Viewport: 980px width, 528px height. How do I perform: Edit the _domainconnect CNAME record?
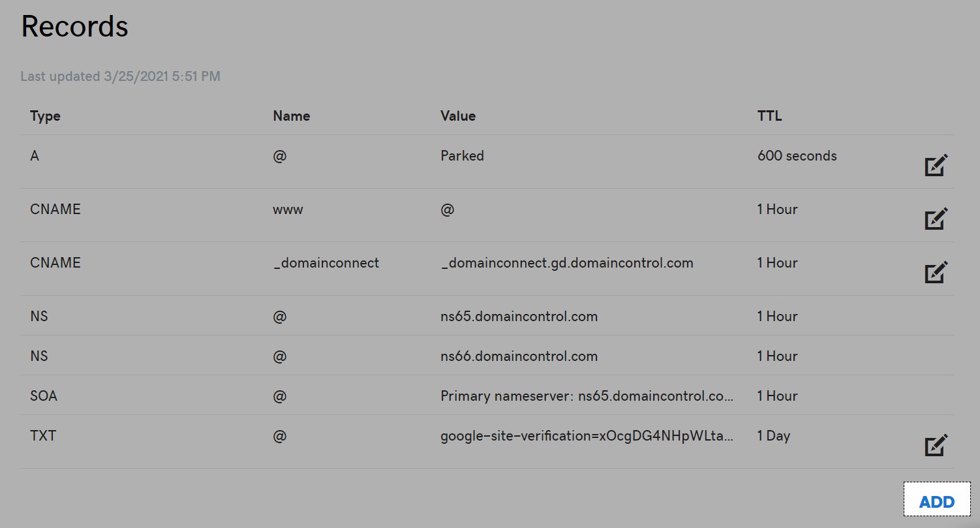click(x=936, y=272)
